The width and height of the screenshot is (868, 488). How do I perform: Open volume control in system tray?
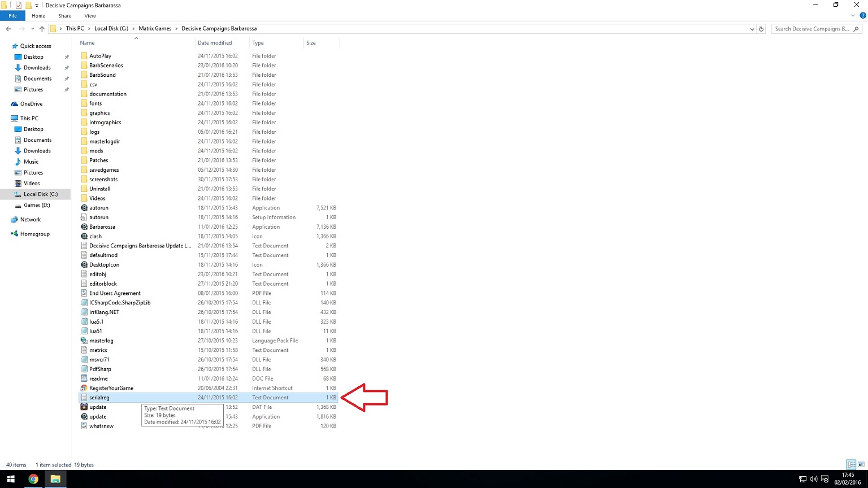coord(813,479)
